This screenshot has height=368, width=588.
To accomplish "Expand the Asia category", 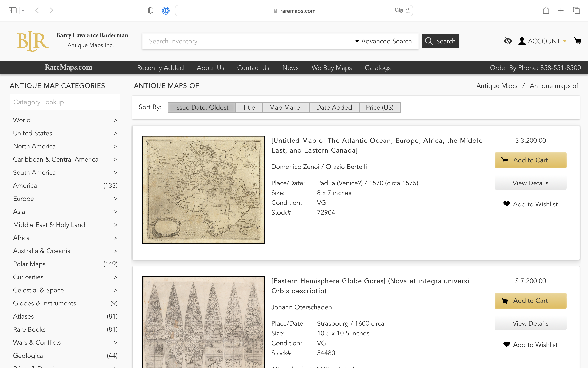I will click(65, 212).
